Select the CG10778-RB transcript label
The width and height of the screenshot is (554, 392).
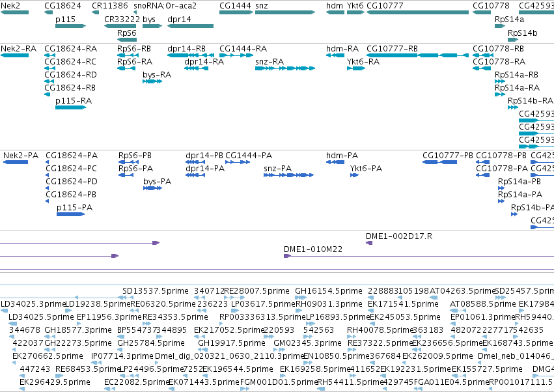tap(499, 48)
